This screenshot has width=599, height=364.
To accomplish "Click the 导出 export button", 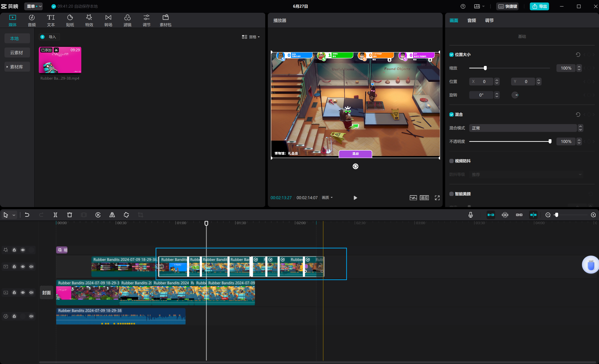I will [x=539, y=6].
